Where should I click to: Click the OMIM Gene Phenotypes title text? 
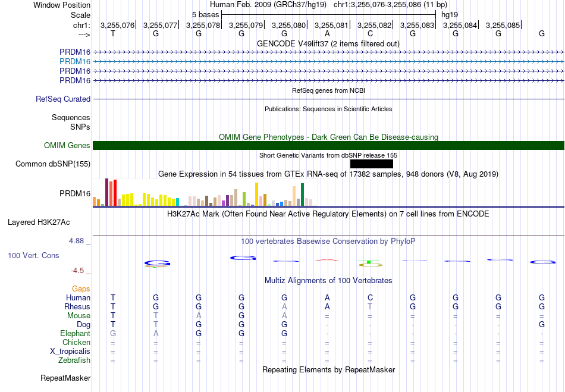(x=328, y=137)
